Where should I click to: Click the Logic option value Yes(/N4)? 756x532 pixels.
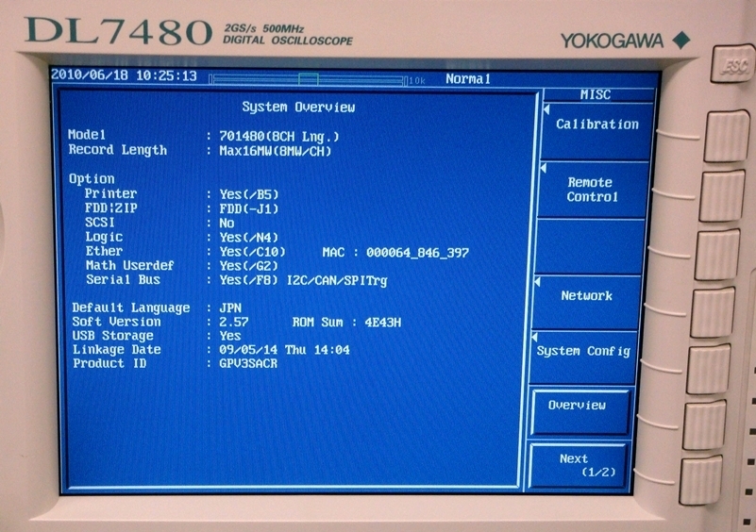tap(249, 238)
